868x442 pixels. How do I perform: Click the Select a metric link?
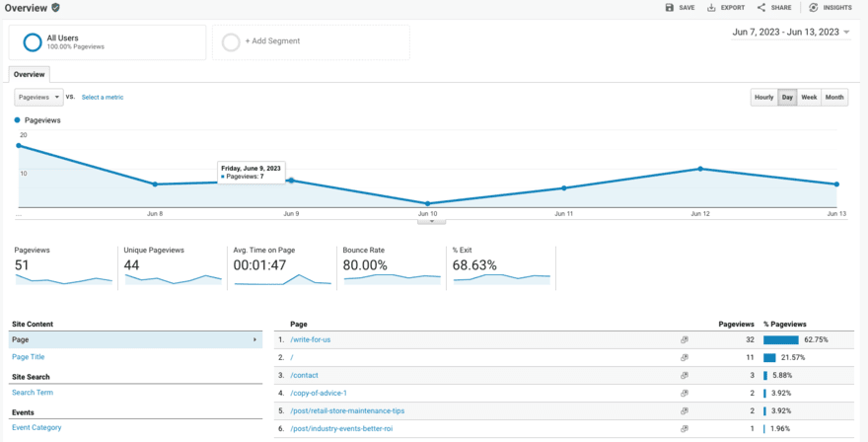pyautogui.click(x=103, y=98)
